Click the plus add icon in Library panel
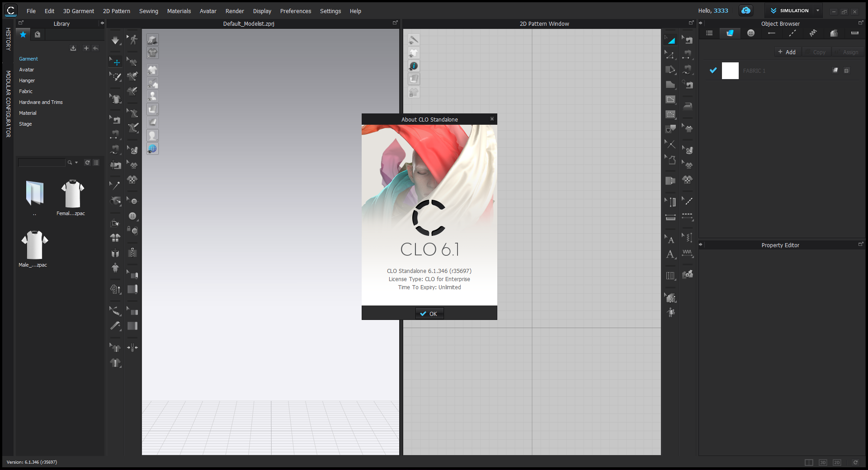Image resolution: width=868 pixels, height=470 pixels. point(86,48)
